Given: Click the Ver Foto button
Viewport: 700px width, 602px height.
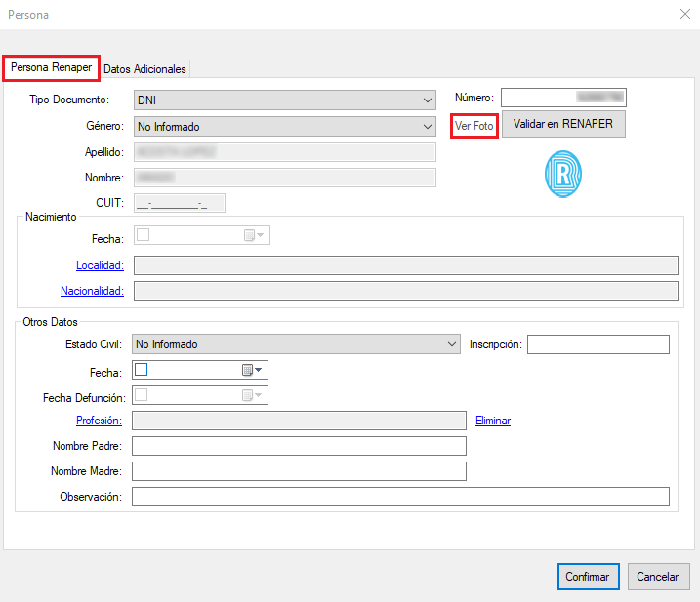Looking at the screenshot, I should (474, 126).
